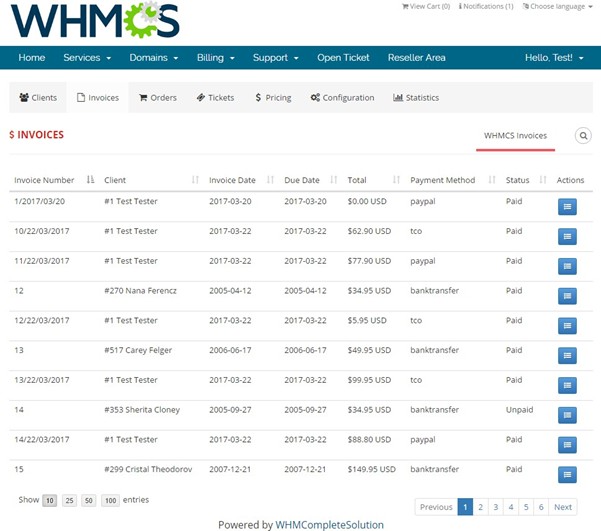The image size is (601, 531).
Task: Open actions menu for invoice 1/2017/03/20
Action: (x=567, y=206)
